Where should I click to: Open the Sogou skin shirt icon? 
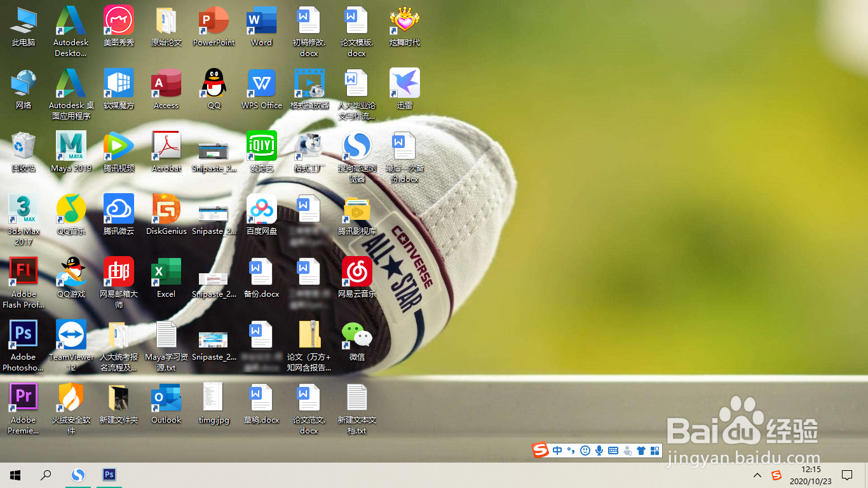point(641,451)
